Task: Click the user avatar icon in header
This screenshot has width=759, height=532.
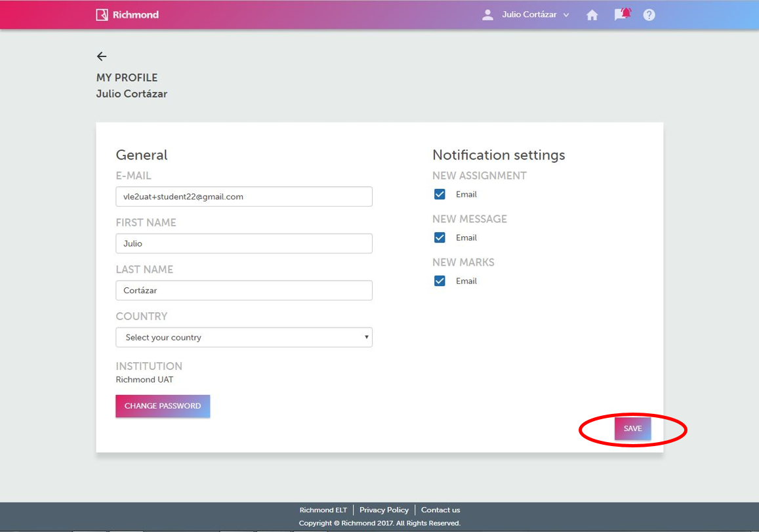Action: coord(487,14)
